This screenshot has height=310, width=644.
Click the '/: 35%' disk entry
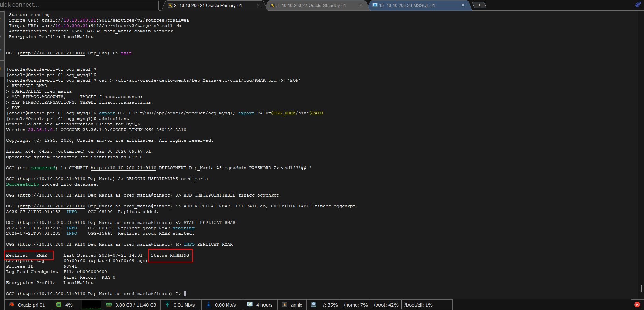pos(330,305)
